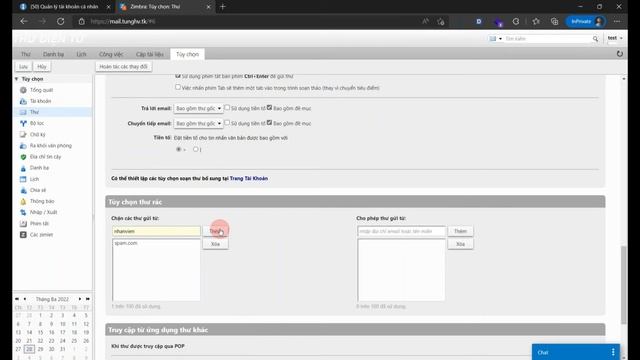Screen dimensions: 640x360
Task: Open the Nhập / Xuất icon
Action: pos(23,212)
